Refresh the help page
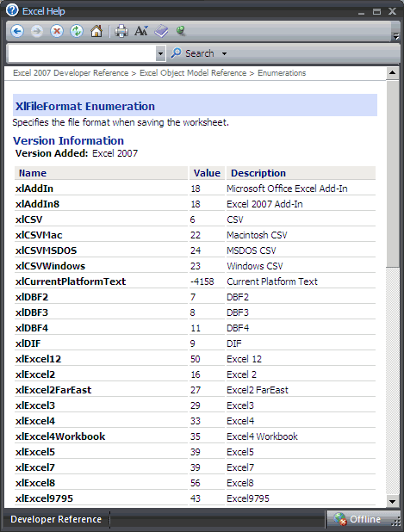Viewport: 404px width, 532px height. pyautogui.click(x=77, y=32)
